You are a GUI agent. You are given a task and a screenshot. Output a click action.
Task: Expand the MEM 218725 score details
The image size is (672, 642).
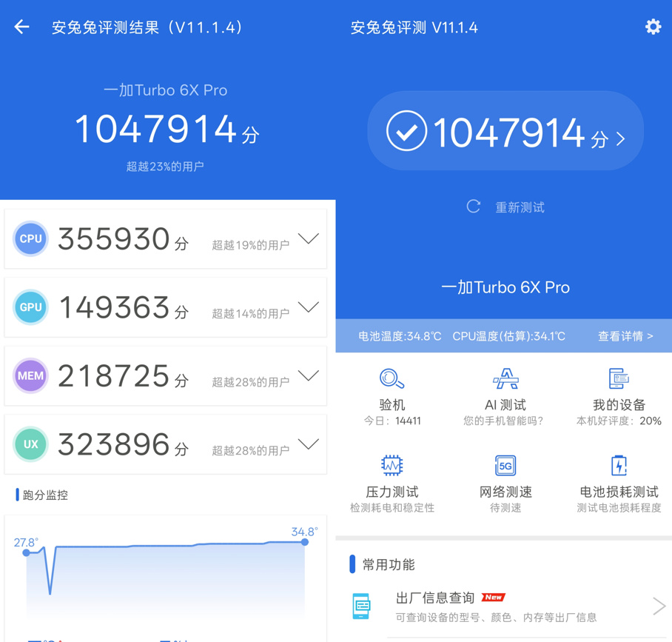[309, 375]
